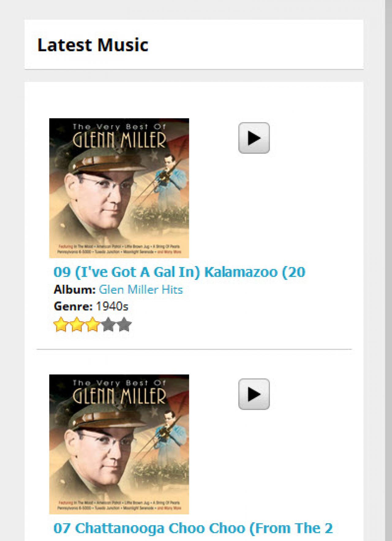Screen dimensions: 392x541
Task: Click the divider line between the tracks
Action: [194, 349]
